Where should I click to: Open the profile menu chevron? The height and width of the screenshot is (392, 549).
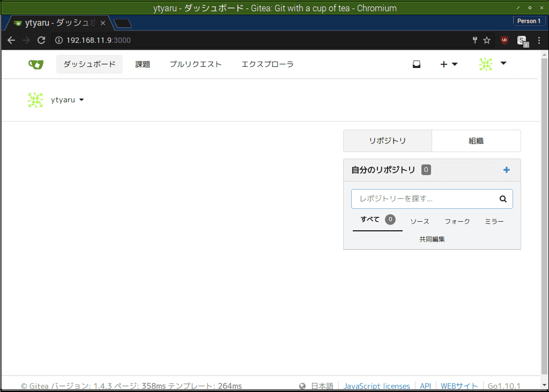[x=503, y=64]
